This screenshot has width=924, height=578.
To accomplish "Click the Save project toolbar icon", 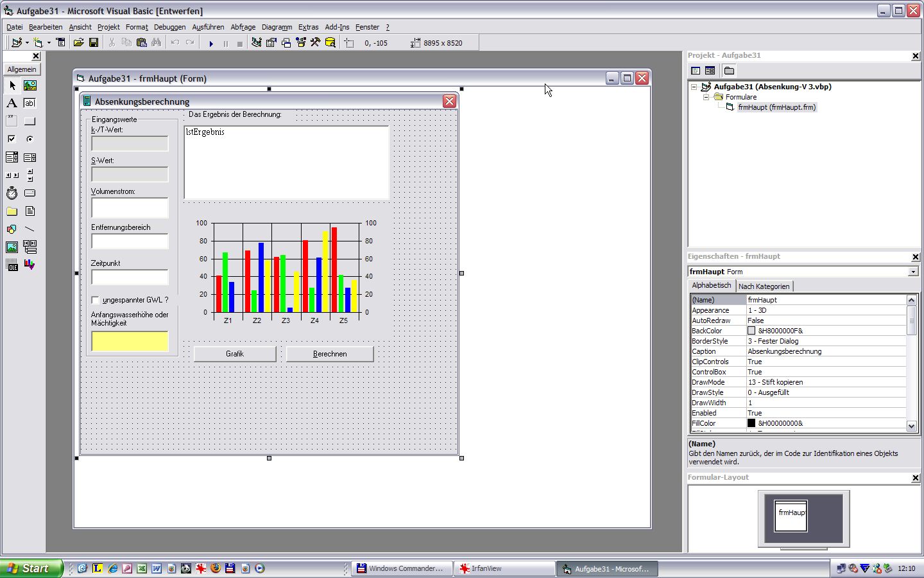I will [94, 43].
